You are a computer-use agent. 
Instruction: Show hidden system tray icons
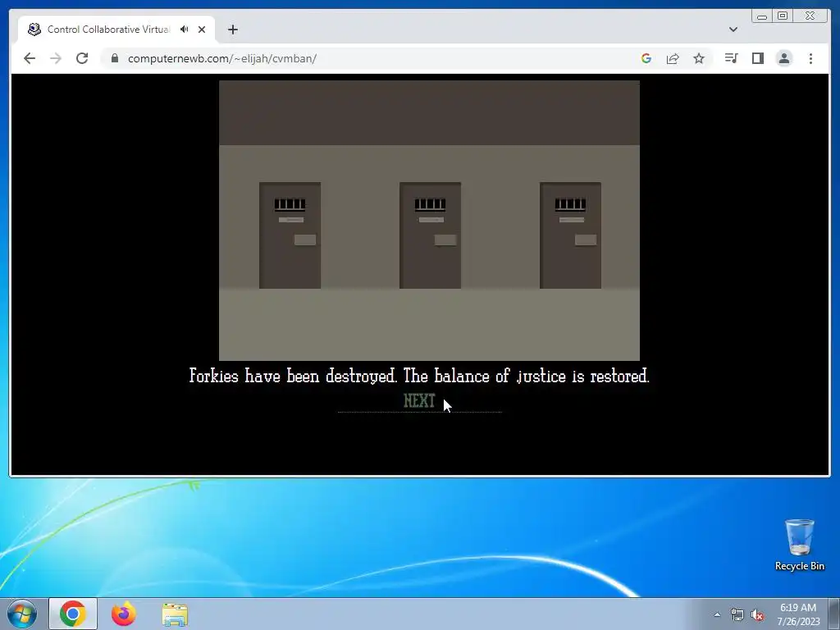point(717,614)
